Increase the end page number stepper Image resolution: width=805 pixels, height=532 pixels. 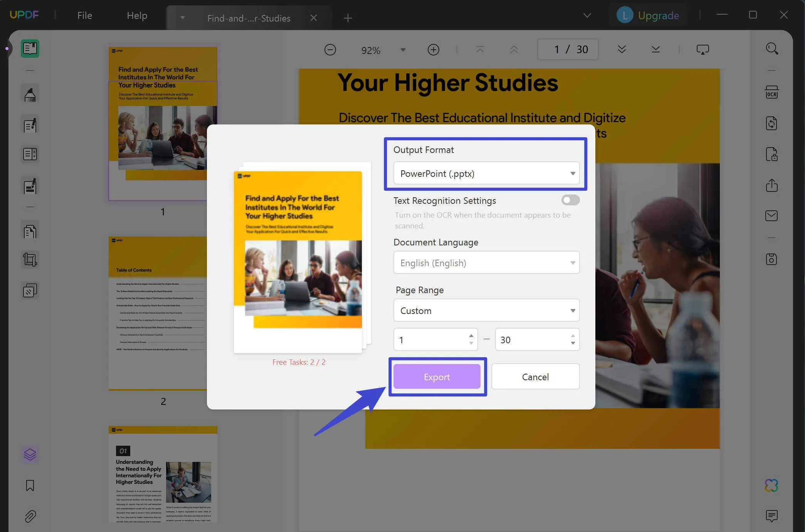[573, 336]
